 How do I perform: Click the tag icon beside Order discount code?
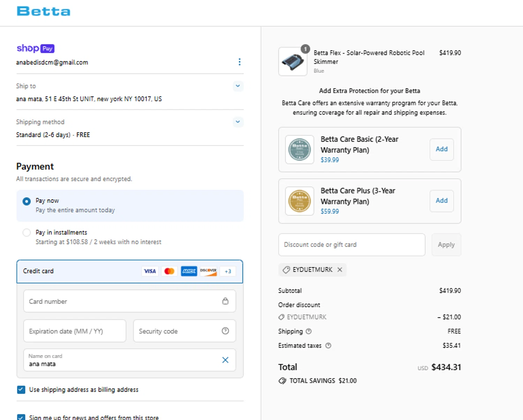(x=281, y=317)
